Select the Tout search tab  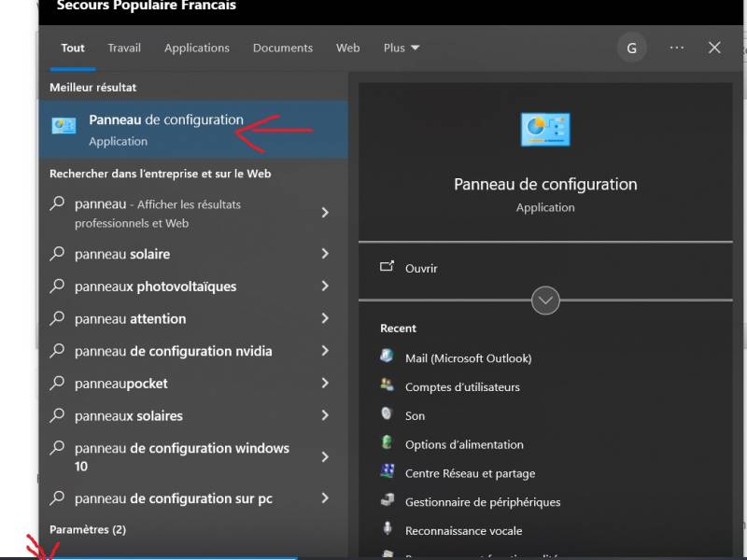coord(73,49)
